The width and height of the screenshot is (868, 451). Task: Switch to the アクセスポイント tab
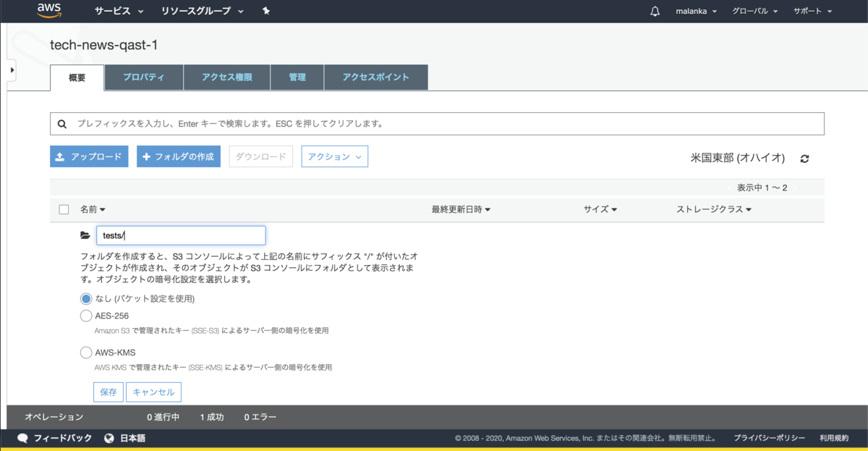tap(375, 77)
